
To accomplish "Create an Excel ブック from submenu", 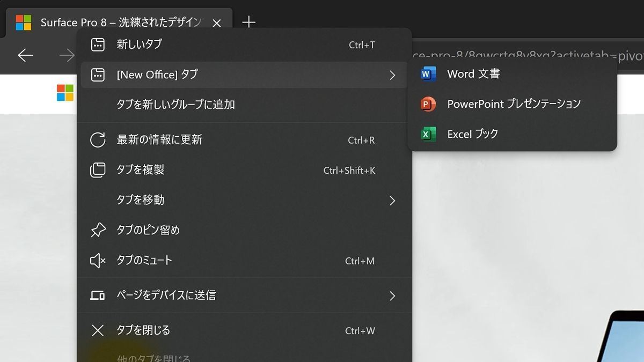I will click(513, 134).
